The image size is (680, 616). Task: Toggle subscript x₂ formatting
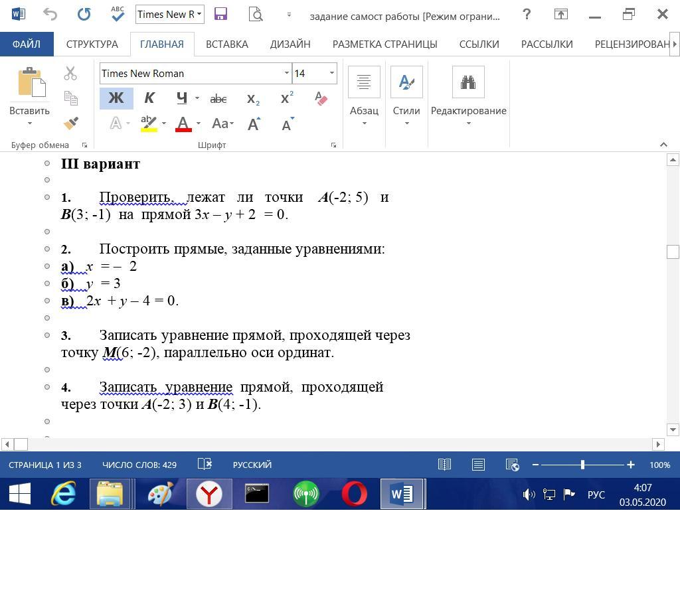(253, 100)
